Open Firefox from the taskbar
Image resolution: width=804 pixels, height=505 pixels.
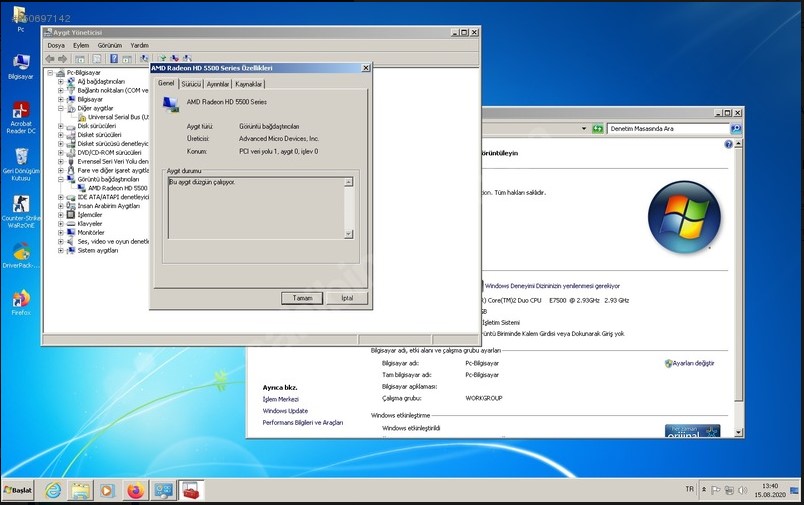[x=136, y=490]
